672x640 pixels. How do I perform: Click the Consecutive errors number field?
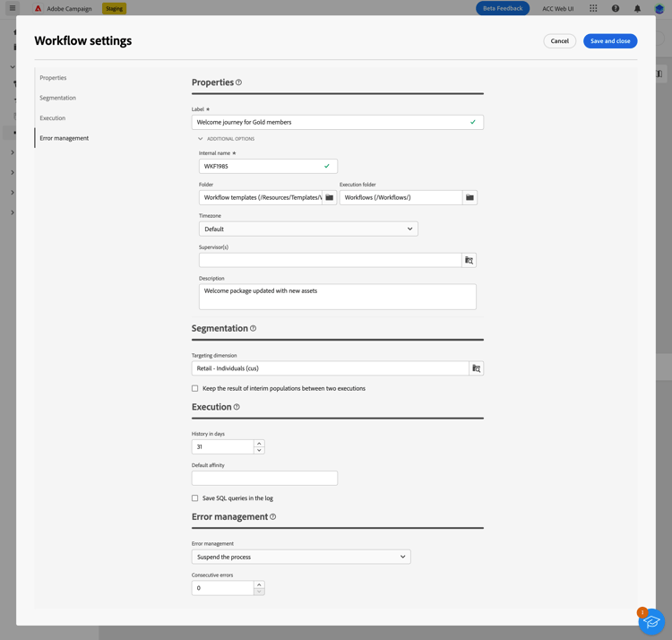[223, 588]
